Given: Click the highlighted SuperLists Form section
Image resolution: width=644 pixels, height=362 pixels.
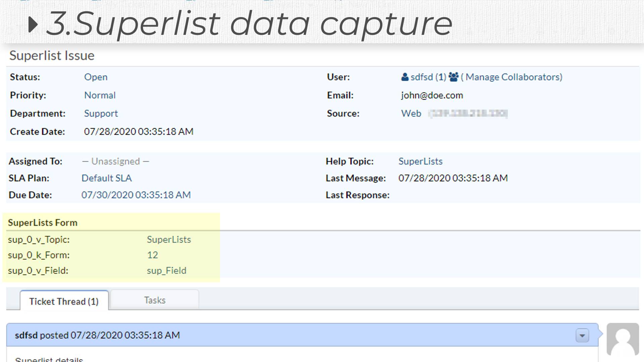Looking at the screenshot, I should (x=43, y=222).
